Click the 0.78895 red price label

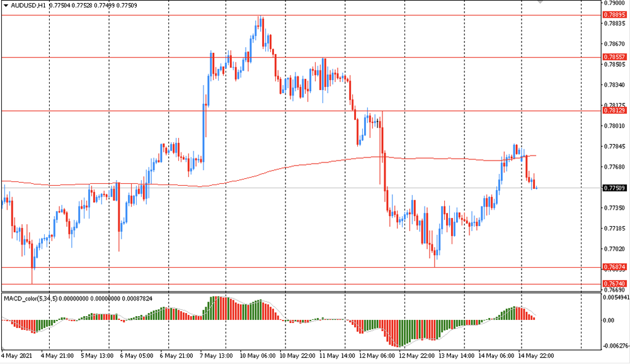[x=614, y=14]
